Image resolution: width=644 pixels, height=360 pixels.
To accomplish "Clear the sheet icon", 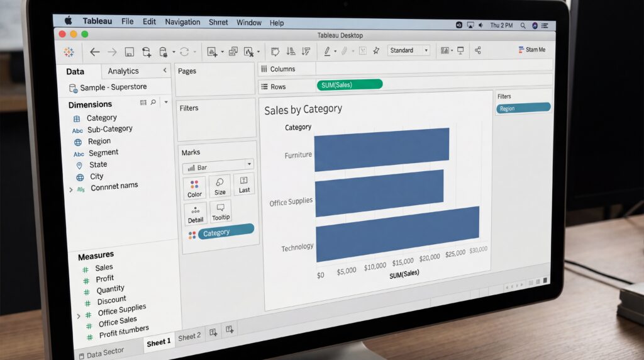I will coord(248,52).
